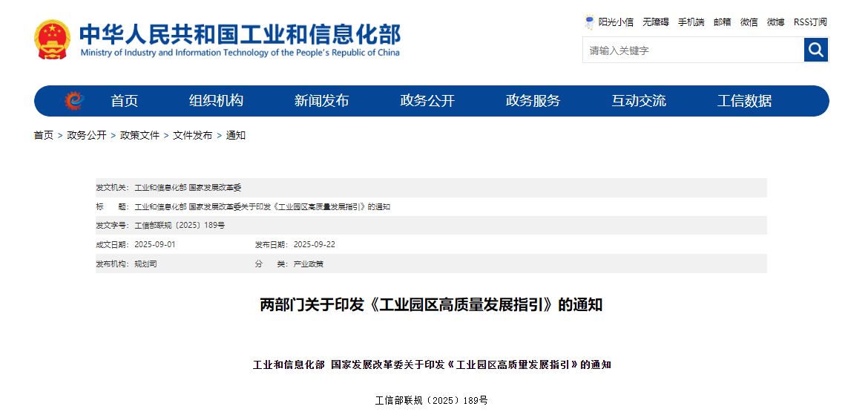Click the red gear icon in navigation bar
868x412 pixels.
pyautogui.click(x=73, y=101)
